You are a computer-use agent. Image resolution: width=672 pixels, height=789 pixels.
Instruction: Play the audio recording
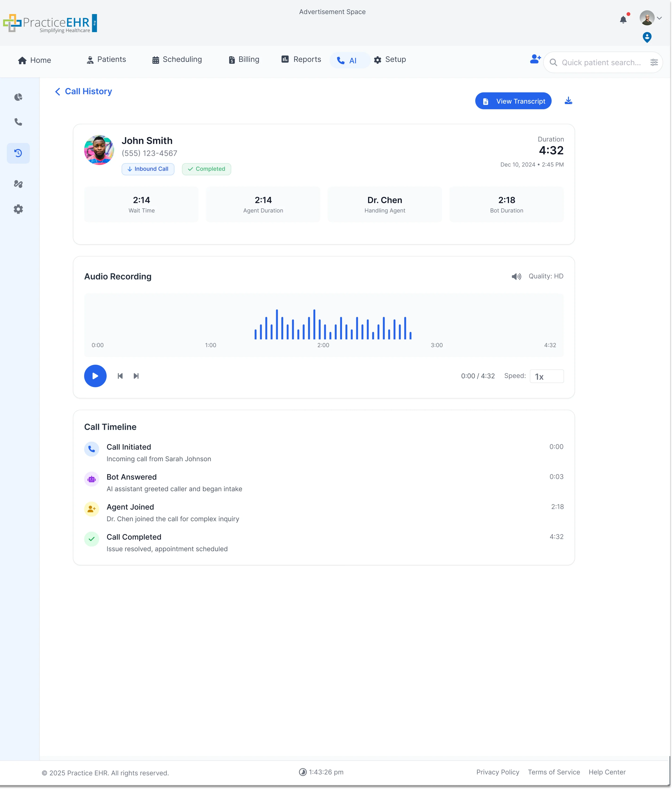[95, 376]
